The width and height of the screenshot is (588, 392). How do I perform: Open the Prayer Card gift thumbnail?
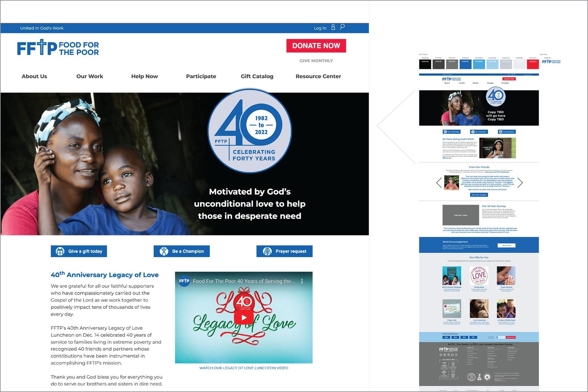coord(452,309)
